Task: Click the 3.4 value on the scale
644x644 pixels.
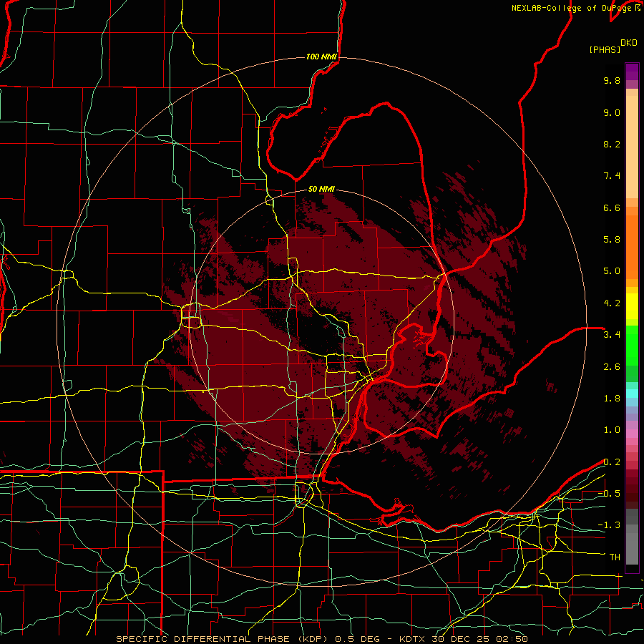Action: [612, 335]
